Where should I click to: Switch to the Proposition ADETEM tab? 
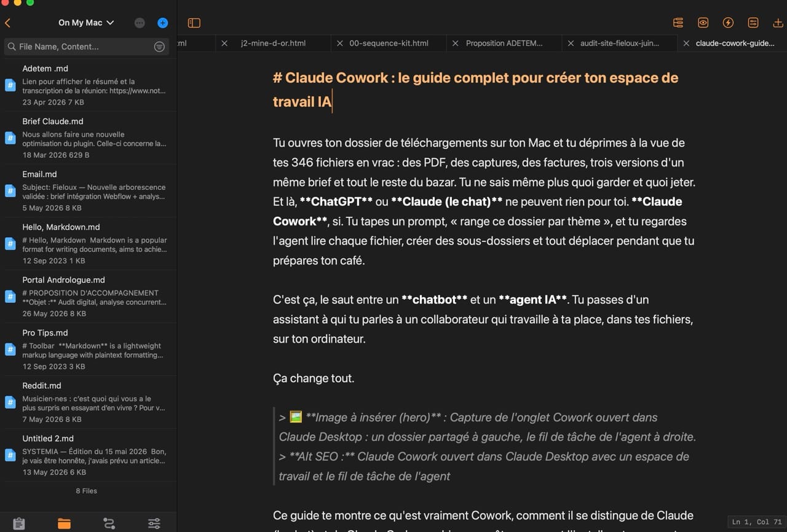504,43
